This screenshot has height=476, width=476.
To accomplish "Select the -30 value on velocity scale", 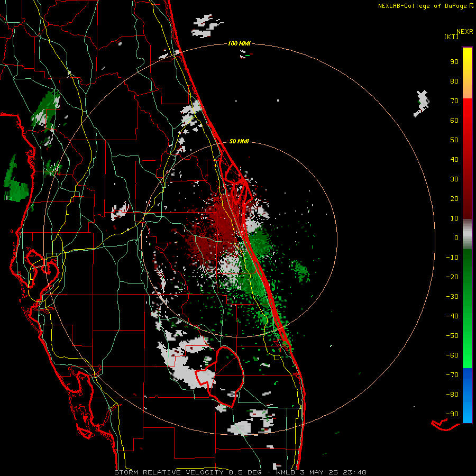I will (x=452, y=297).
